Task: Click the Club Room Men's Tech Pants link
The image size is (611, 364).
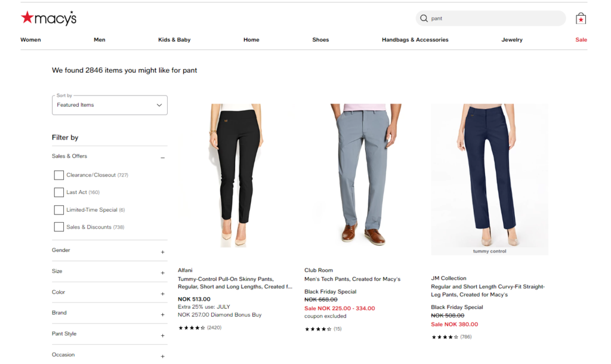Action: 352,279
